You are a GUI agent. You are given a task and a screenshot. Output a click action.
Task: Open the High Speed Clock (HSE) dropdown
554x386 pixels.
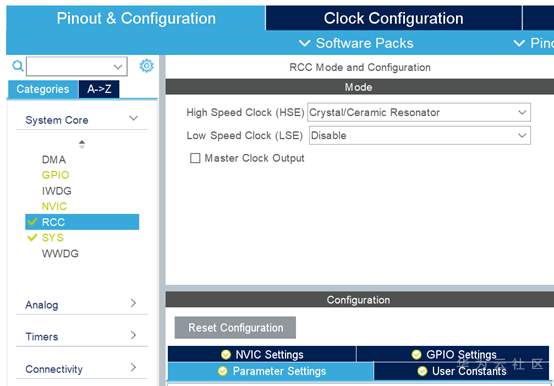419,112
